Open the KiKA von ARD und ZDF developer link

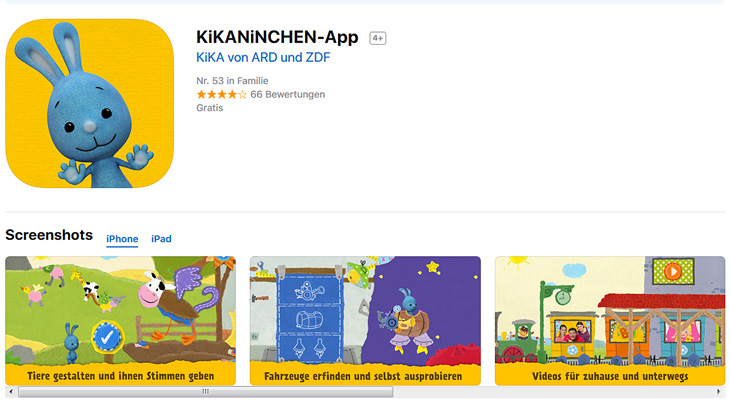263,57
